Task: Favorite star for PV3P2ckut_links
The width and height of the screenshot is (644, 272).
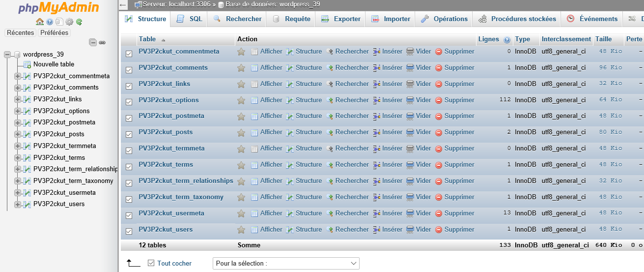Action: tap(241, 84)
